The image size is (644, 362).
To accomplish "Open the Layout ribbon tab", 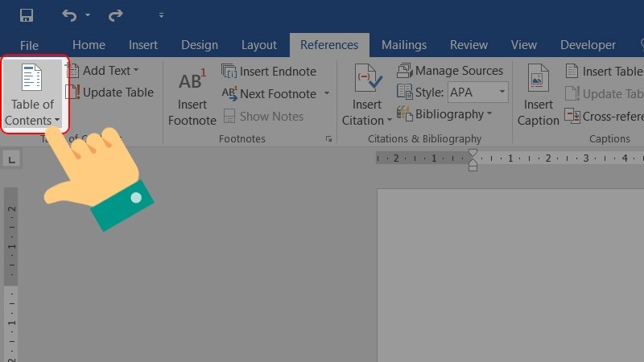I will point(258,45).
